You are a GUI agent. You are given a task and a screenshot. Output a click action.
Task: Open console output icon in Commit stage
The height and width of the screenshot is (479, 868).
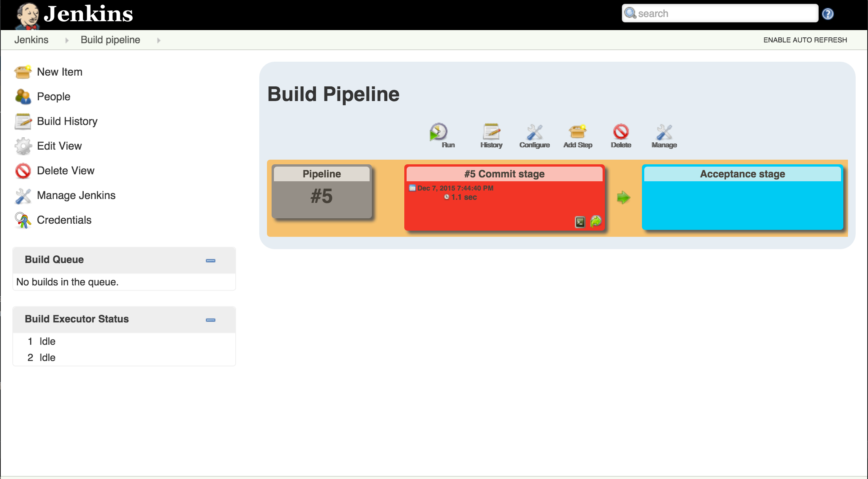[x=580, y=222]
